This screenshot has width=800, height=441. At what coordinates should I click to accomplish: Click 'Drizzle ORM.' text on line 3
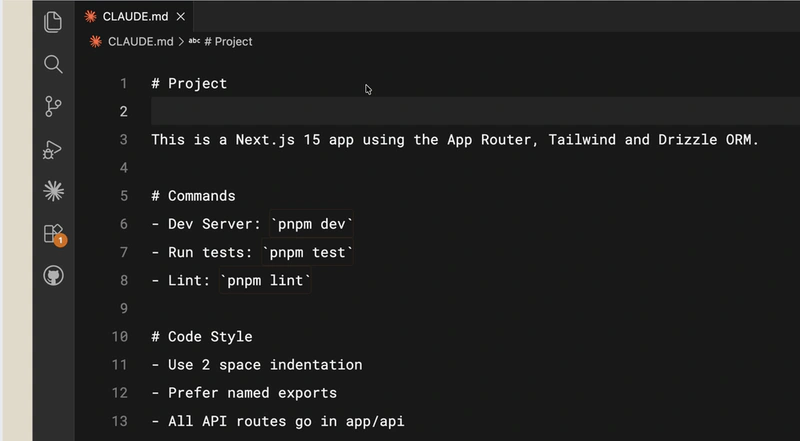pyautogui.click(x=708, y=139)
